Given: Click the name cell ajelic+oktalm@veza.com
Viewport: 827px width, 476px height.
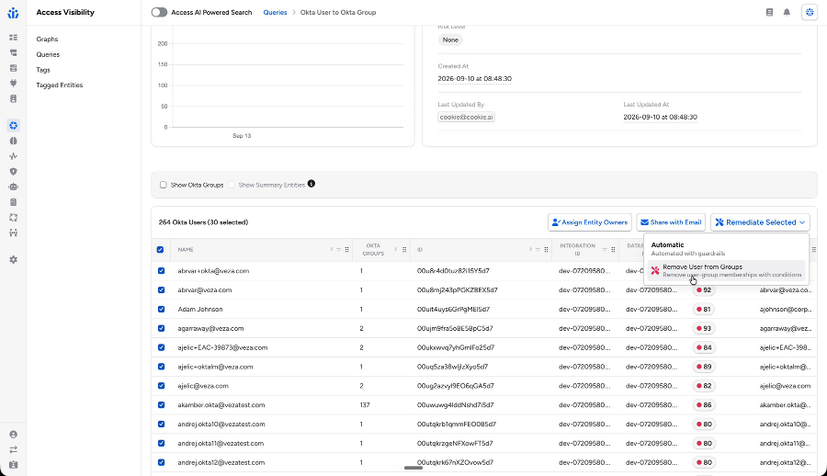Looking at the screenshot, I should pos(215,367).
